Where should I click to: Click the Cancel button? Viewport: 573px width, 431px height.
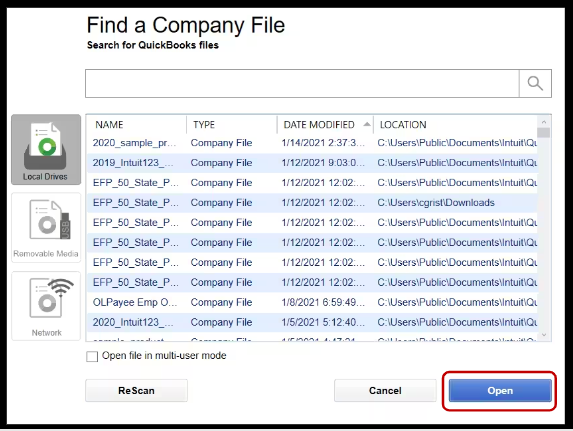point(385,390)
